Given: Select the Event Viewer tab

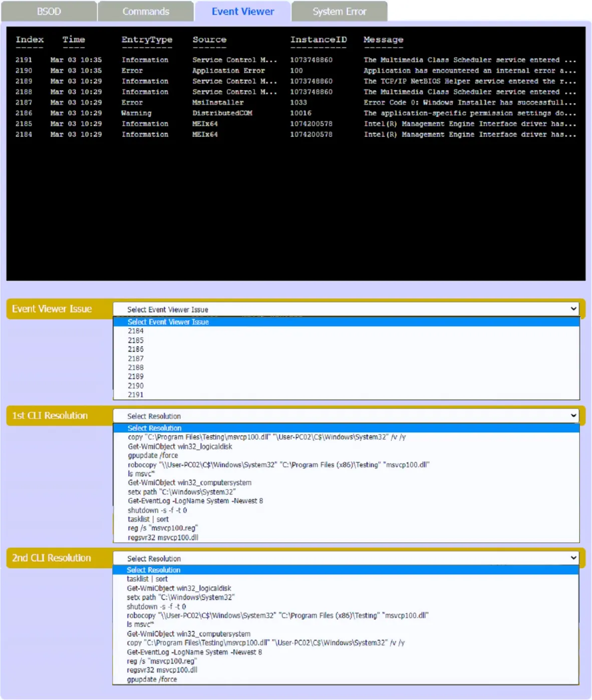Looking at the screenshot, I should coord(243,12).
